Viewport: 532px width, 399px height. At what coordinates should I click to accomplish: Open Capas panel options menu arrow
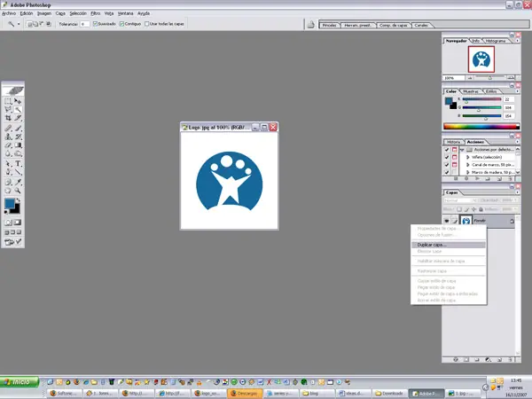coord(517,192)
